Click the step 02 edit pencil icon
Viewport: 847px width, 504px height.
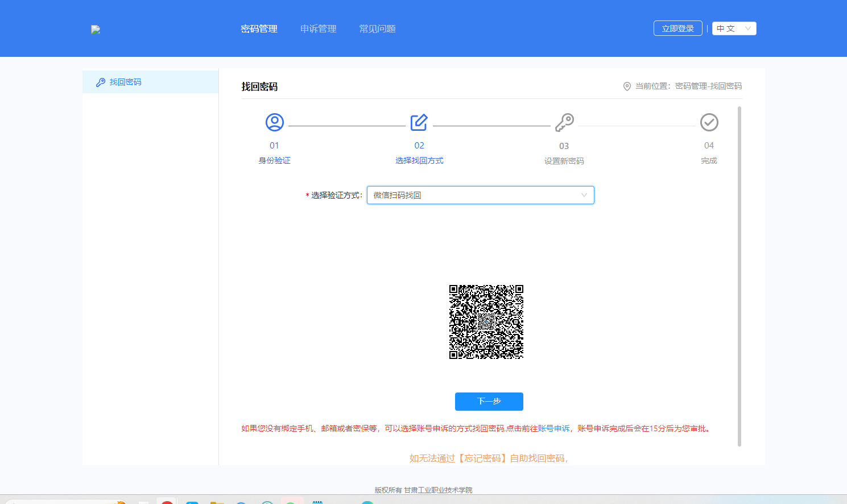[419, 122]
